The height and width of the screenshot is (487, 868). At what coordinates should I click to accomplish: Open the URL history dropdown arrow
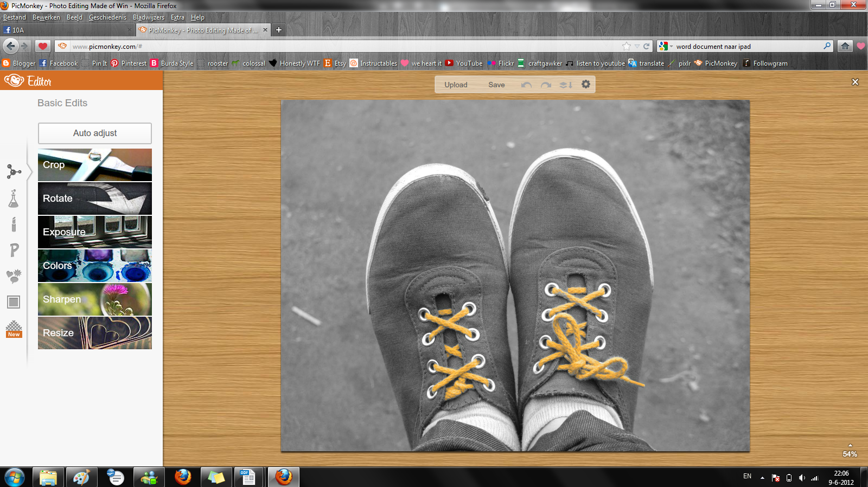coord(637,47)
